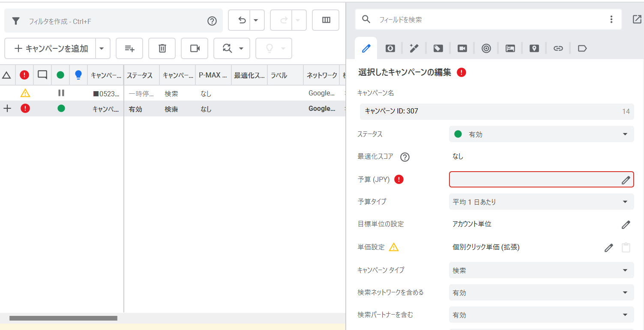Sort by P-MAX column header
The image size is (644, 330).
click(213, 75)
